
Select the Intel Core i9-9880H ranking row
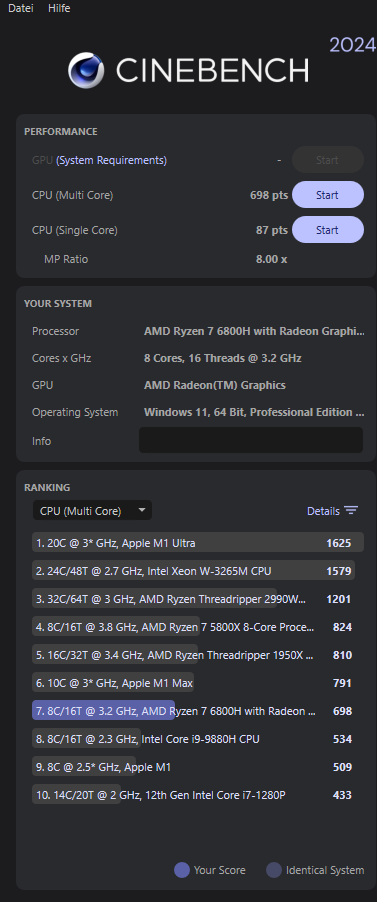[x=198, y=738]
